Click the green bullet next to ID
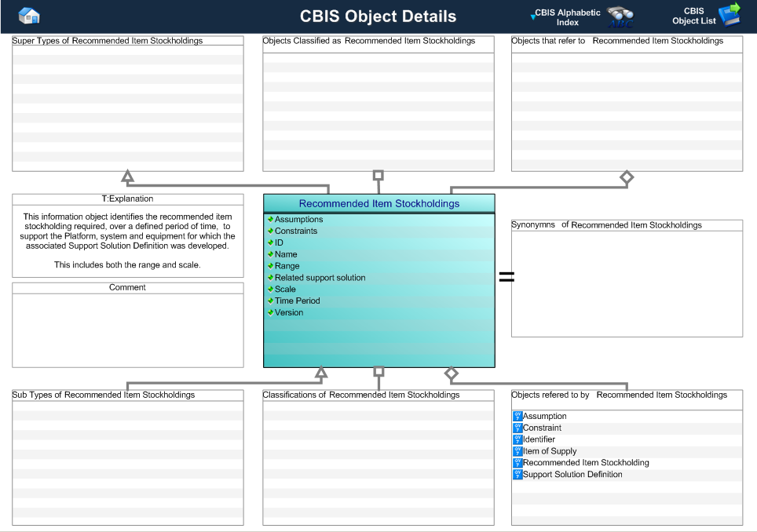This screenshot has height=532, width=757. [x=270, y=242]
